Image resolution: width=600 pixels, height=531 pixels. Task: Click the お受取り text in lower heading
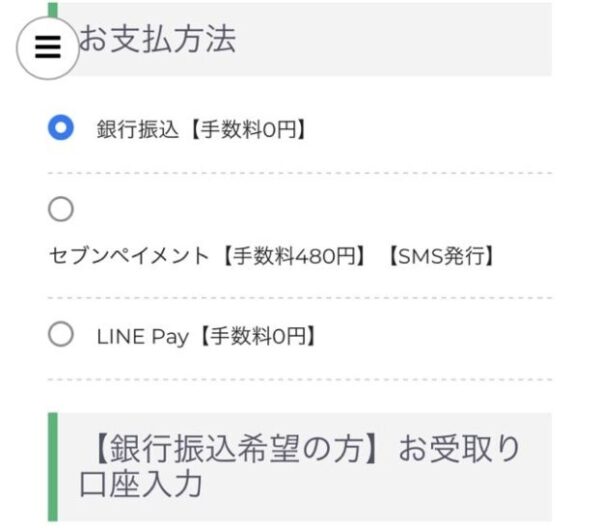[x=459, y=448]
